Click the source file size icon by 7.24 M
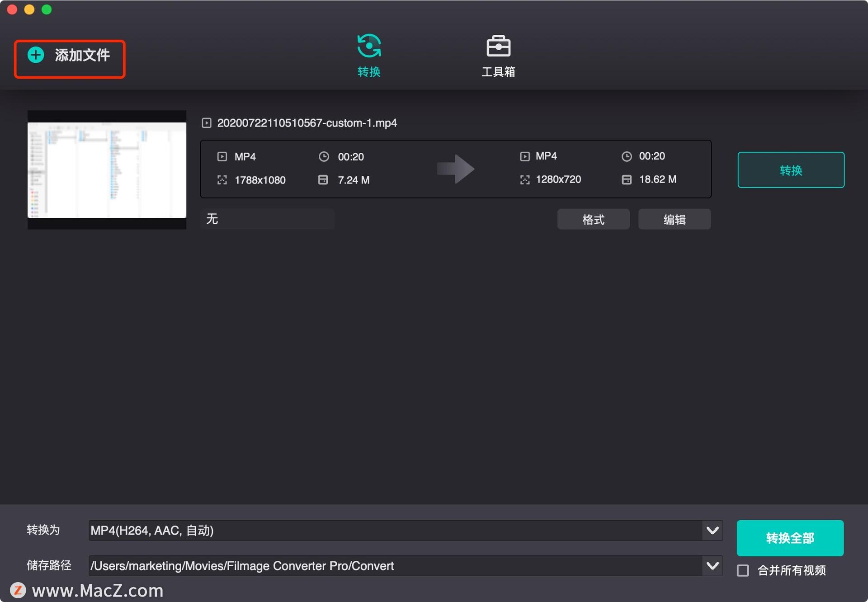The width and height of the screenshot is (868, 602). coord(323,180)
